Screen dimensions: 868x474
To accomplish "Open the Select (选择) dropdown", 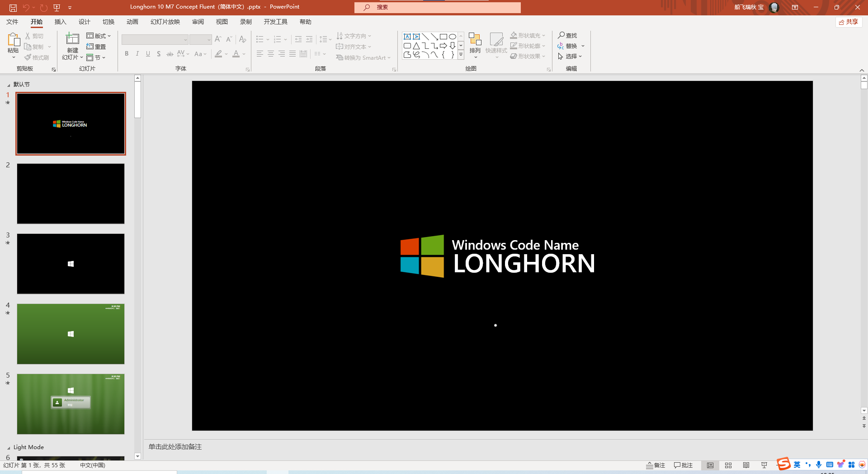I will (570, 57).
